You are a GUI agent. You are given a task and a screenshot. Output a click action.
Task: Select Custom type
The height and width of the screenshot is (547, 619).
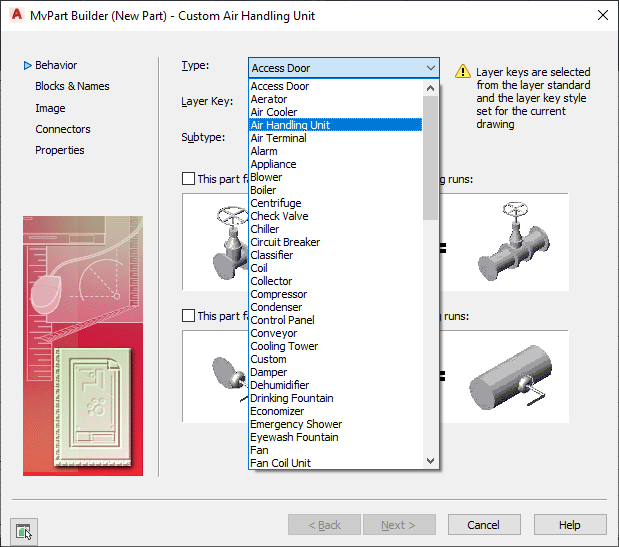[x=336, y=359]
